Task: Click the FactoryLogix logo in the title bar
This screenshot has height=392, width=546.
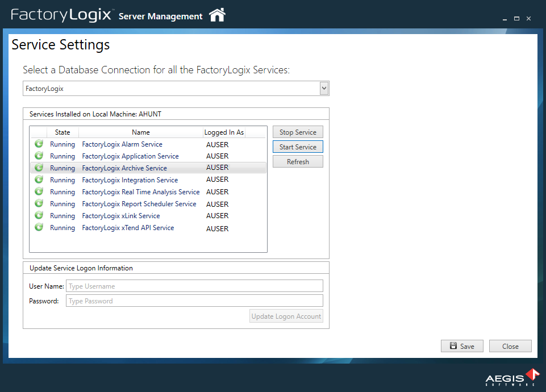Action: (x=61, y=15)
